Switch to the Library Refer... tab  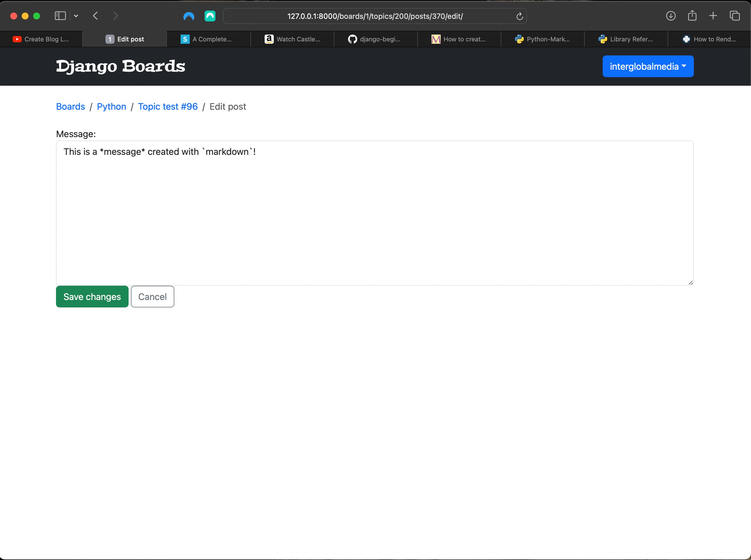(x=626, y=39)
